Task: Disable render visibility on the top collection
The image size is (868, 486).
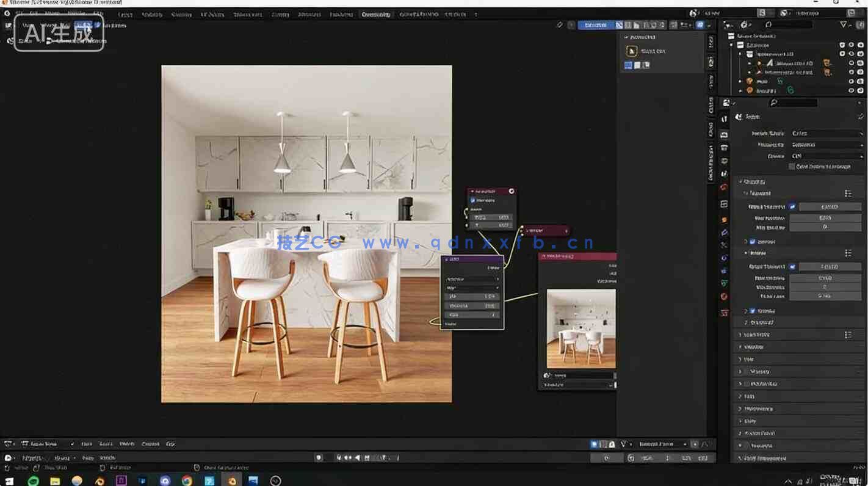Action: coord(861,45)
